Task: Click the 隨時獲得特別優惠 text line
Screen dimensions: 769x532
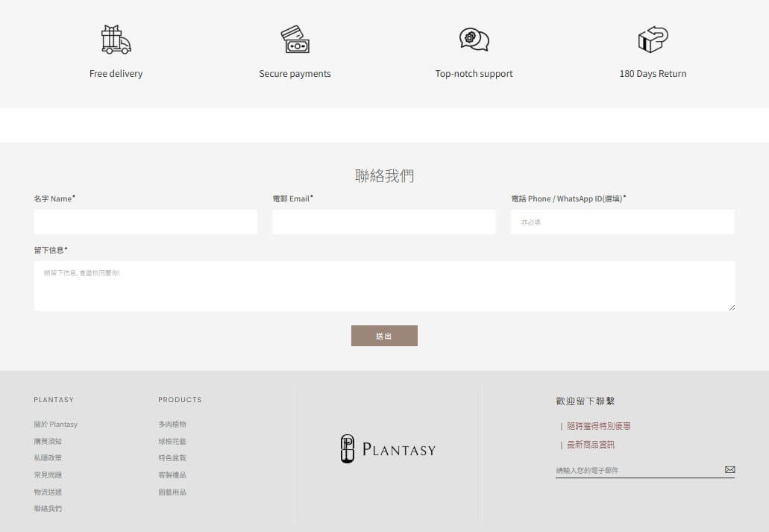Action: pos(598,426)
